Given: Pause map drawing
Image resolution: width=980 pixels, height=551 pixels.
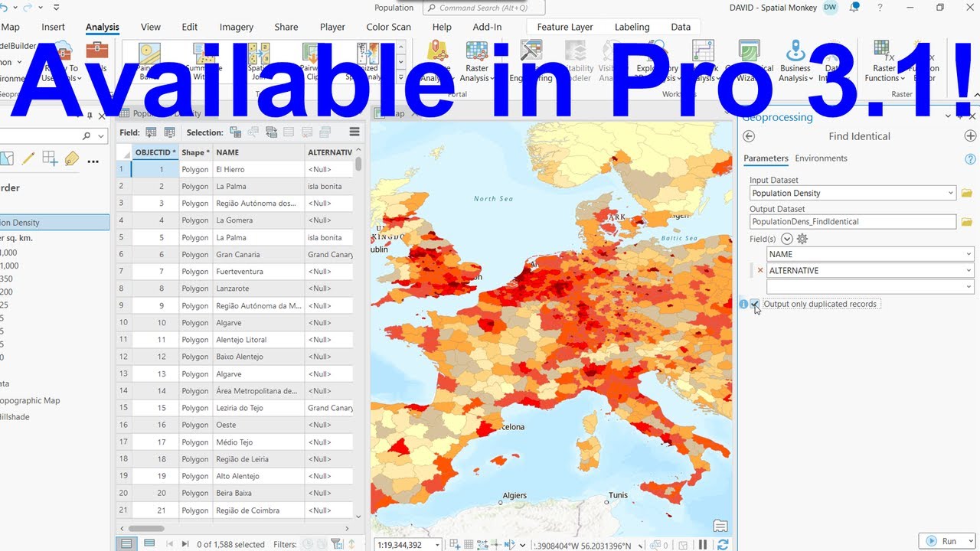Looking at the screenshot, I should pyautogui.click(x=703, y=545).
